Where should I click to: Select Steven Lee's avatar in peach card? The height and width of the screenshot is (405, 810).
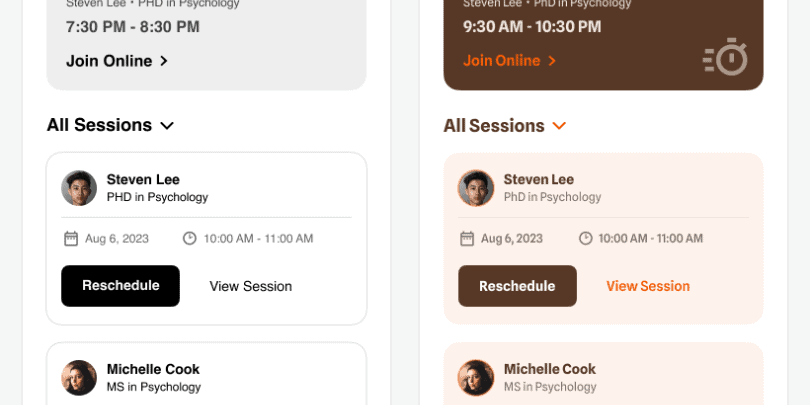(476, 188)
